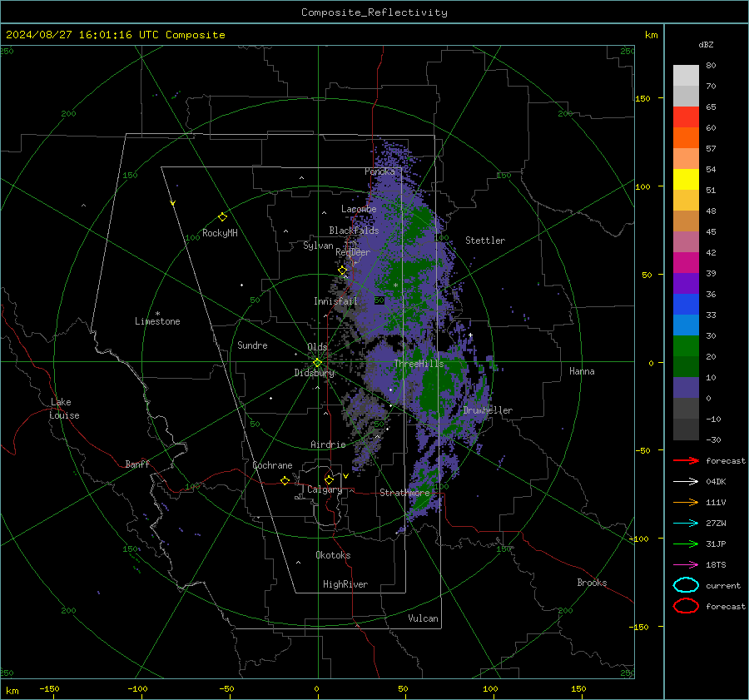This screenshot has height=700, width=749.
Task: Click the 2024/08/27 16:01:16 UTC timestamp
Action: coord(116,35)
